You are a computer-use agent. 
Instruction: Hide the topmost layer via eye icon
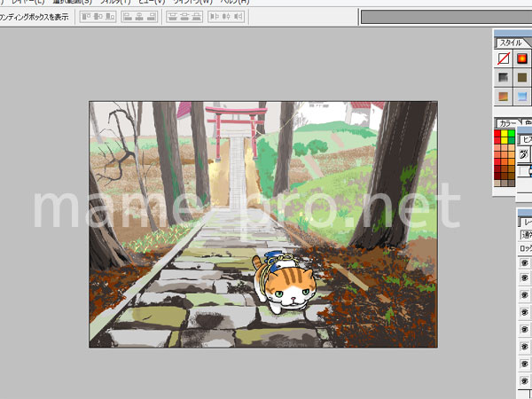[x=525, y=262]
